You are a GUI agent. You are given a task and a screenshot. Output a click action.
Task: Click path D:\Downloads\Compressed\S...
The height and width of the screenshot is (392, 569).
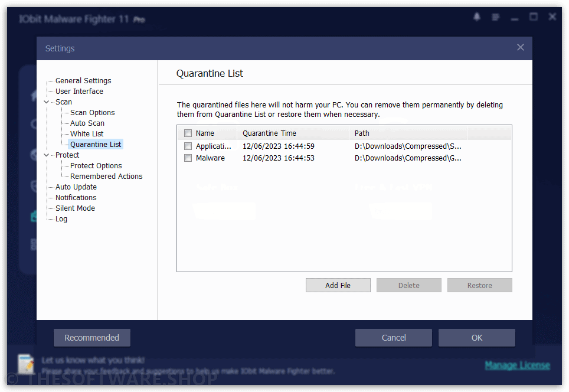coord(408,146)
